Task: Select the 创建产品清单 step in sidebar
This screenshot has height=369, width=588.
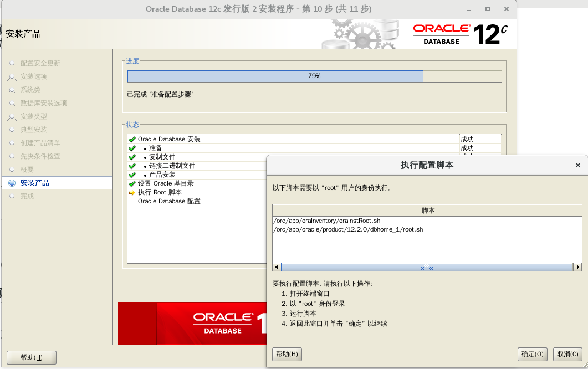Action: [40, 143]
